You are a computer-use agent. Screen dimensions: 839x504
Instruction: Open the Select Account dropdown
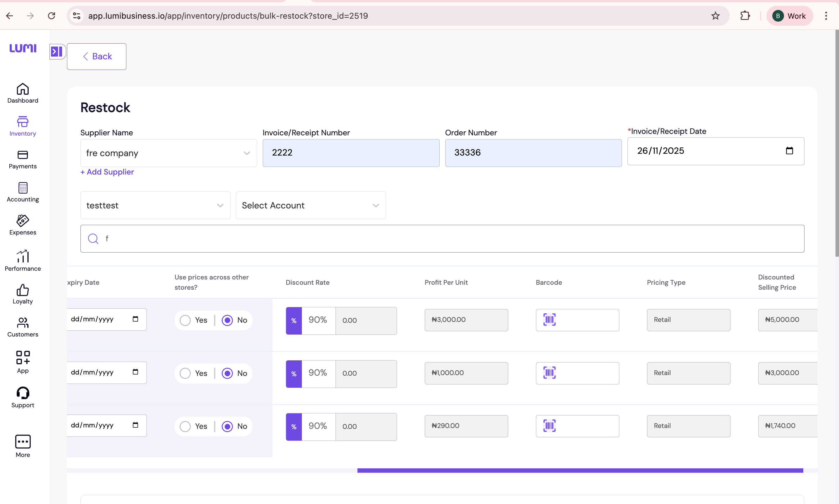pyautogui.click(x=311, y=206)
